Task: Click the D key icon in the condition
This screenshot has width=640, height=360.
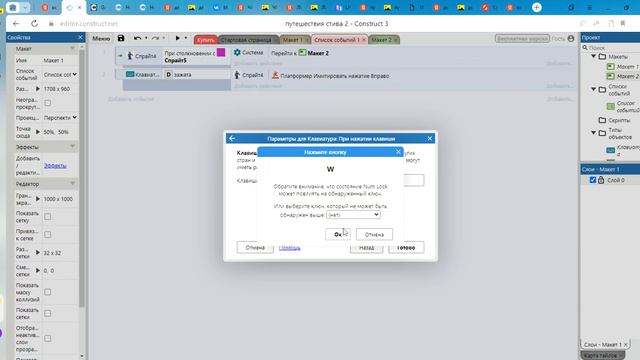Action: (x=168, y=74)
